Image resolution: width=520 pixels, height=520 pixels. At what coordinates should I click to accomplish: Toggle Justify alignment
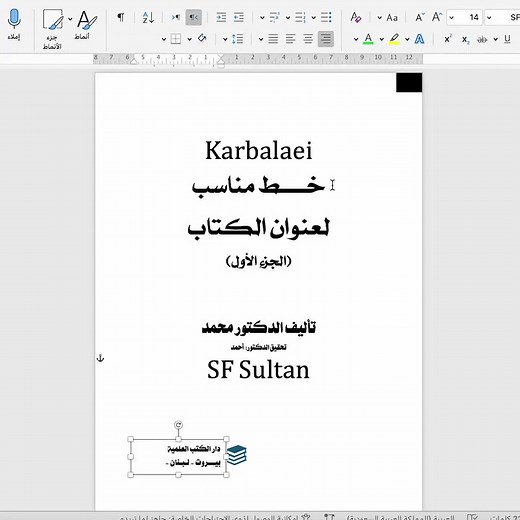pos(273,39)
